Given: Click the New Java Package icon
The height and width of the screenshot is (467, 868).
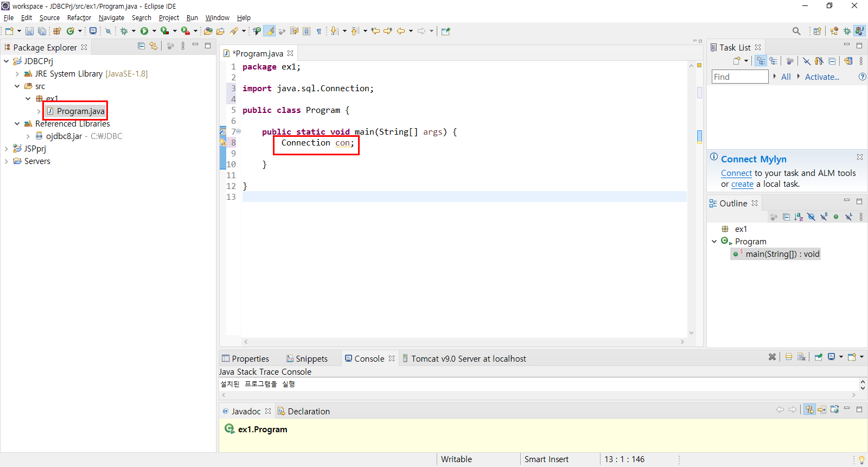Looking at the screenshot, I should (57, 31).
